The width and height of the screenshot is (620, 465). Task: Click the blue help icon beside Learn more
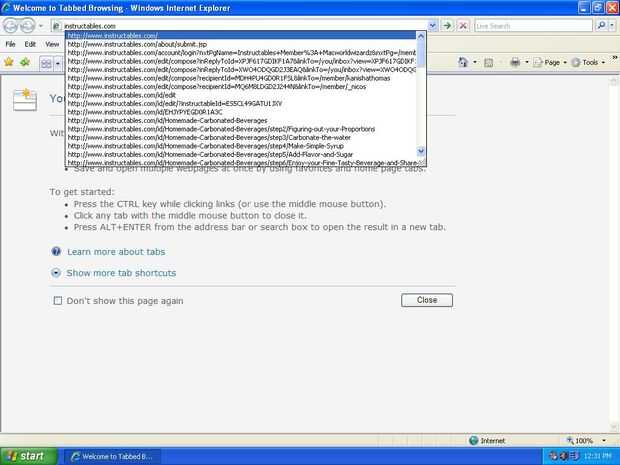point(56,251)
